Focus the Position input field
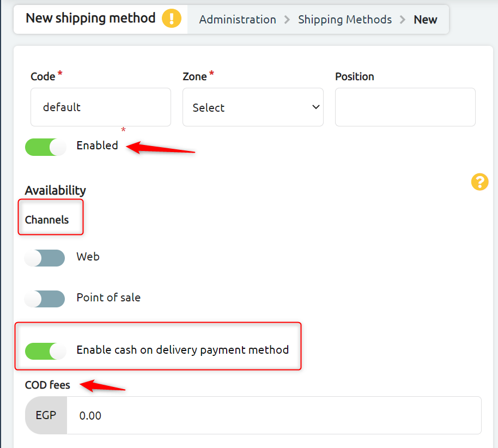The width and height of the screenshot is (498, 448). tap(405, 107)
